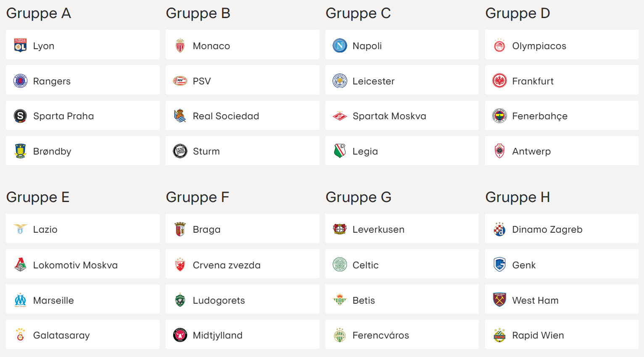Select the Legia club badge
The height and width of the screenshot is (357, 644).
[340, 151]
